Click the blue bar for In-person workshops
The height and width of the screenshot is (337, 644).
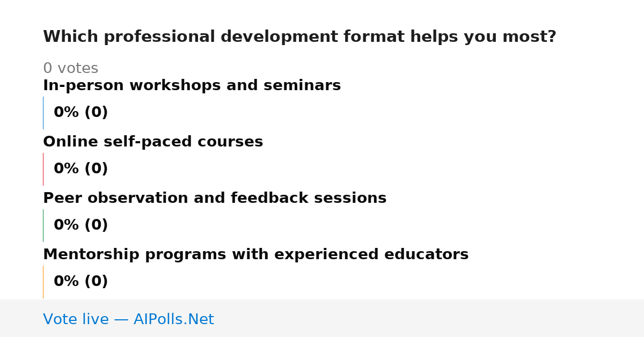(43, 113)
